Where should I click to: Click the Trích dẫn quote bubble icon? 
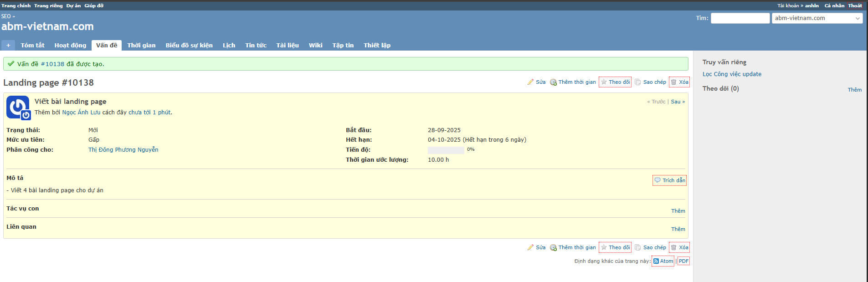pos(657,180)
